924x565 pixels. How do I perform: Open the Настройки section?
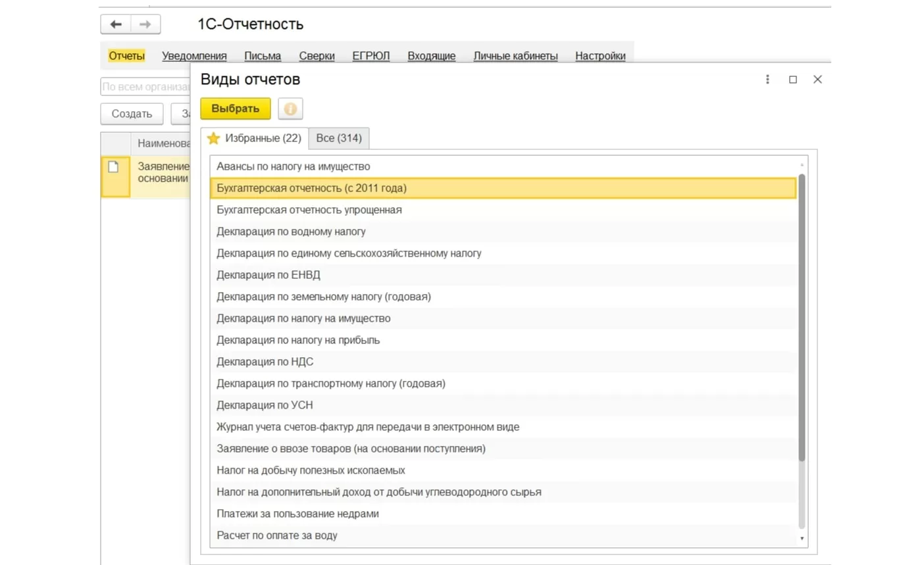[600, 56]
